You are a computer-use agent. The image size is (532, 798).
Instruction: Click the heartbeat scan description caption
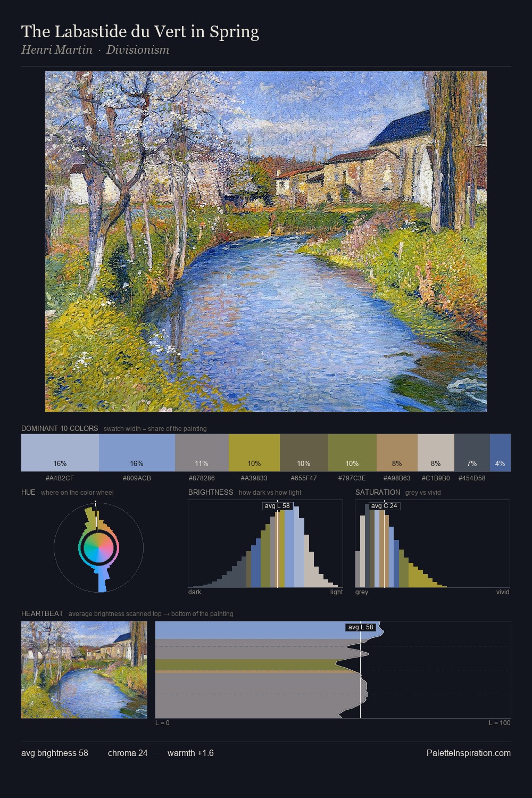pos(151,614)
